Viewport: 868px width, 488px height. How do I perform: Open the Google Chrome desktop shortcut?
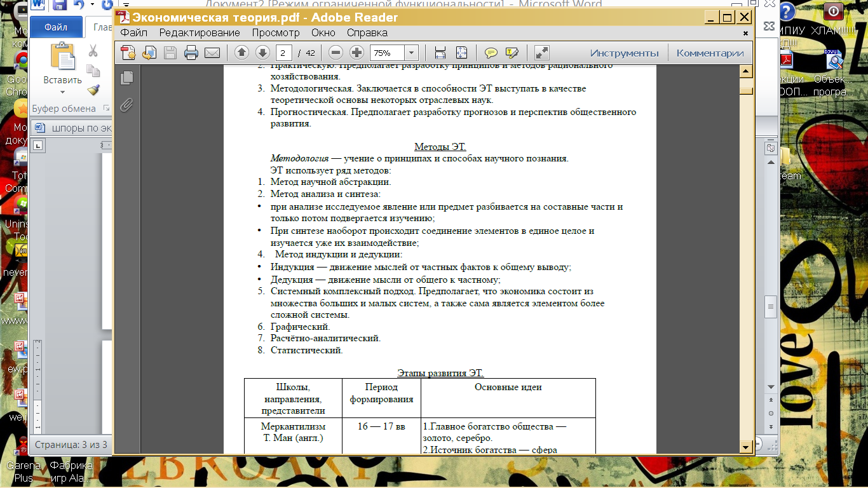16,74
